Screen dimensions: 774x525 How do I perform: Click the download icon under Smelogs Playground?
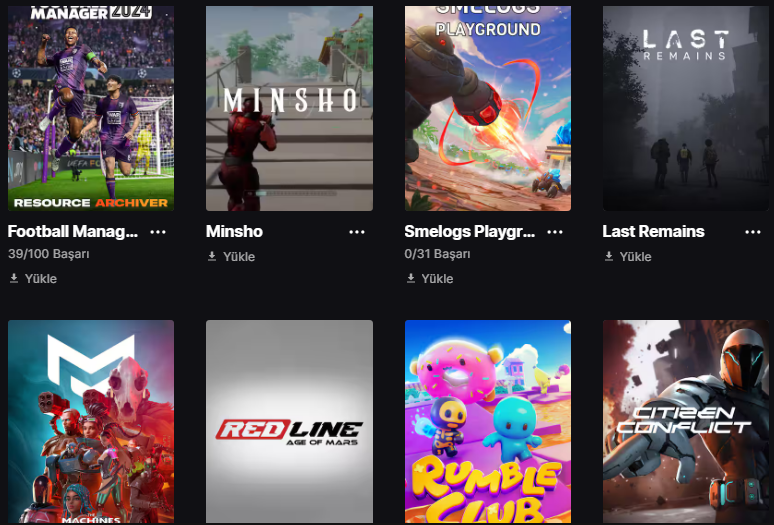click(x=411, y=278)
